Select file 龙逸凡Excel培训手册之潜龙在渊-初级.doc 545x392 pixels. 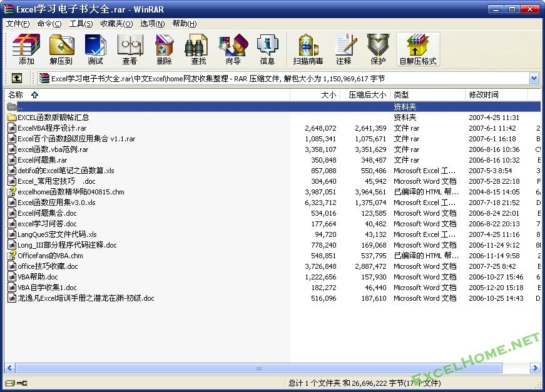tap(86, 298)
